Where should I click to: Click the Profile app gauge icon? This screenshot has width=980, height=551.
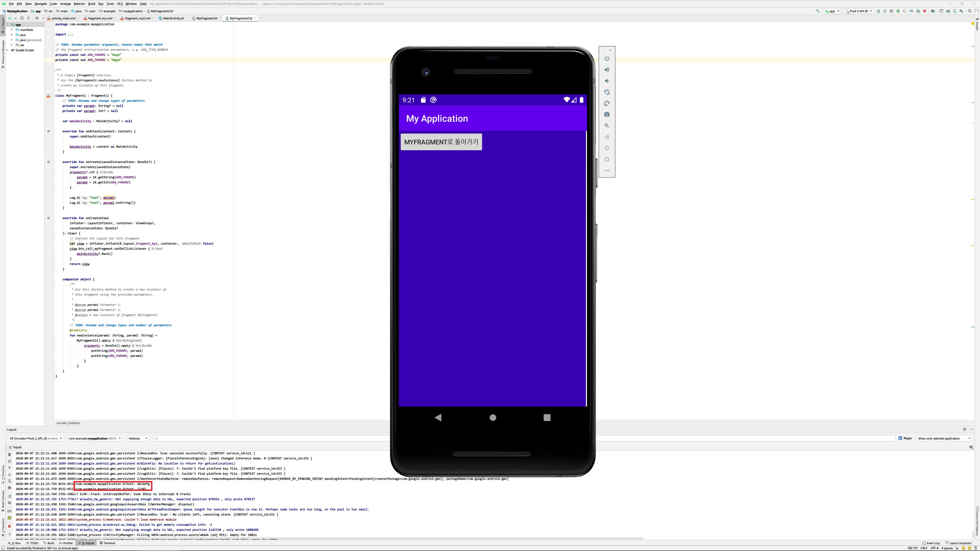coord(911,11)
